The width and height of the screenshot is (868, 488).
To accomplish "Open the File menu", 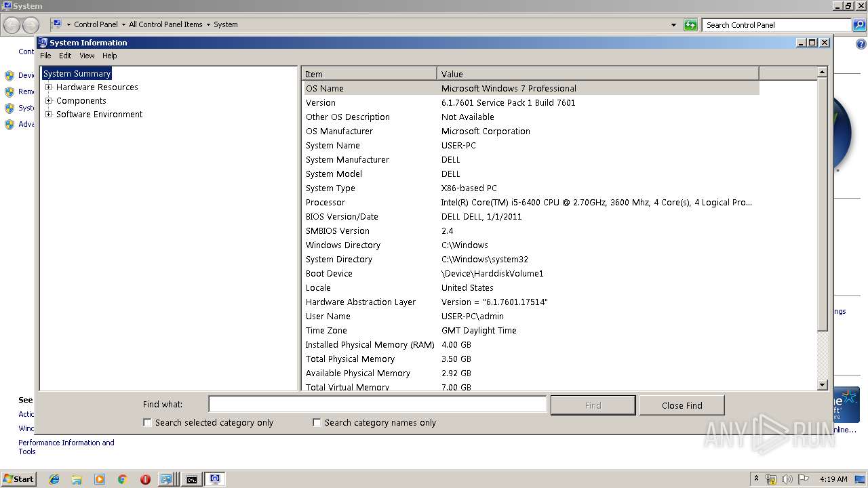I will [x=45, y=56].
